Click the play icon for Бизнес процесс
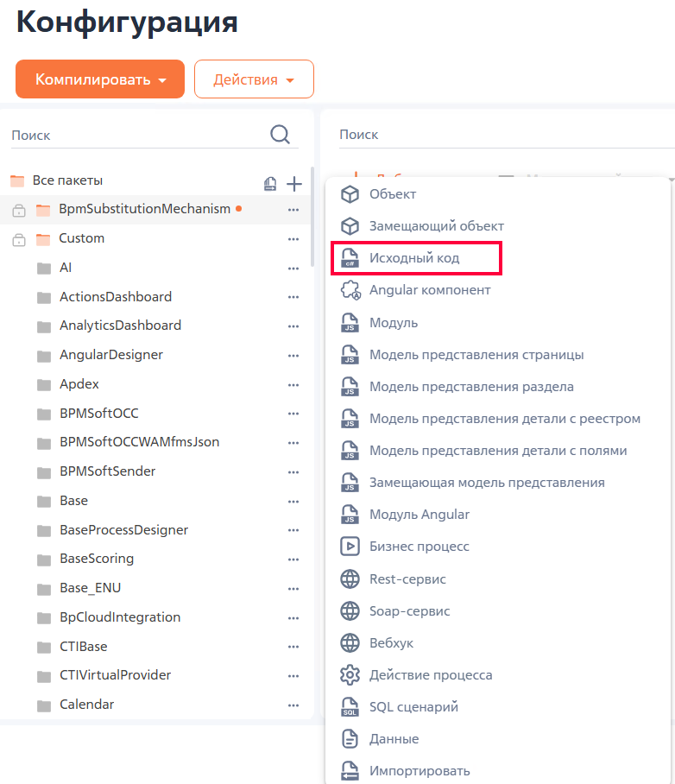This screenshot has height=784, width=675. click(x=350, y=546)
